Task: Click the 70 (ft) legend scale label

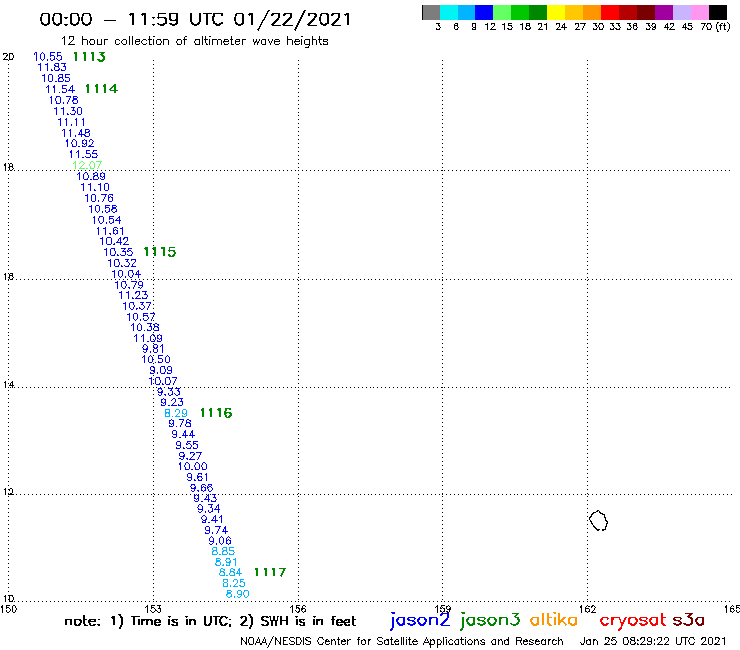Action: 715,27
